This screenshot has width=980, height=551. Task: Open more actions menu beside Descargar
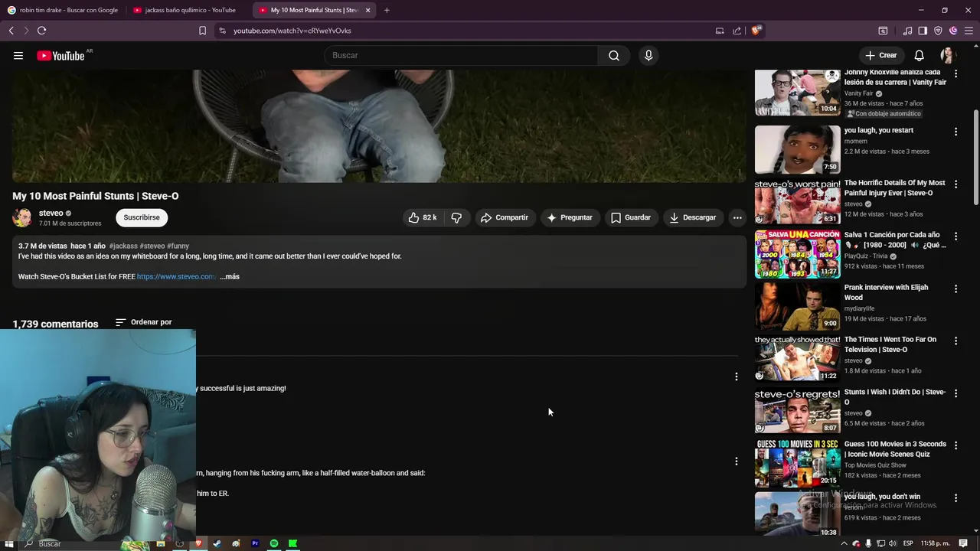coord(737,217)
